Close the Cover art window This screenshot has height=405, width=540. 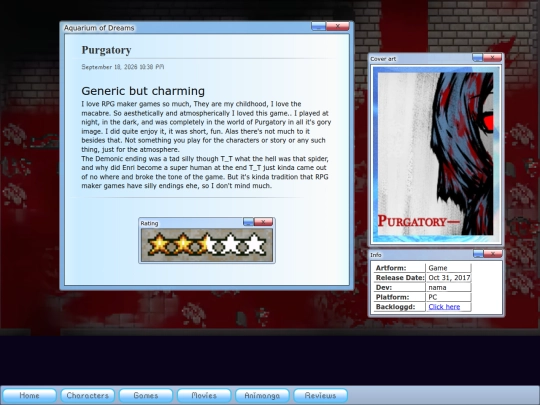click(x=492, y=58)
